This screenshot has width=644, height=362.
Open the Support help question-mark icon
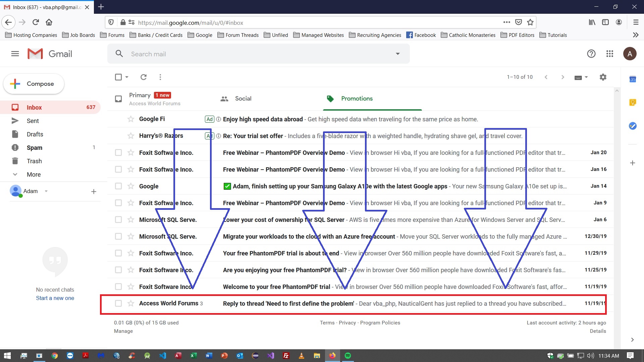pyautogui.click(x=591, y=54)
